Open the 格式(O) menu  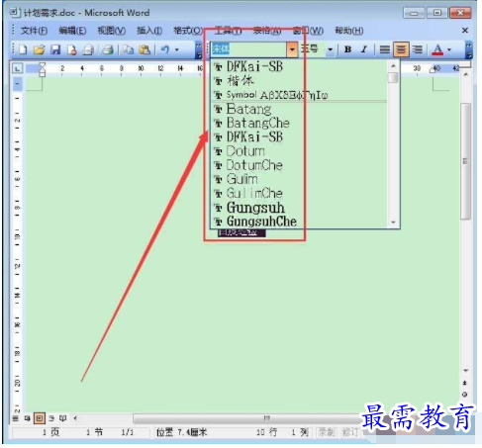pyautogui.click(x=188, y=31)
